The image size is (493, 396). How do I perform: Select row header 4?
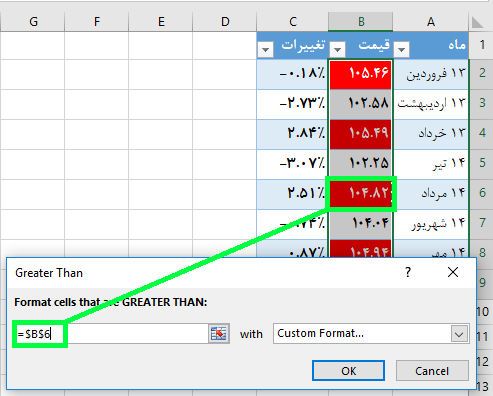(x=482, y=134)
